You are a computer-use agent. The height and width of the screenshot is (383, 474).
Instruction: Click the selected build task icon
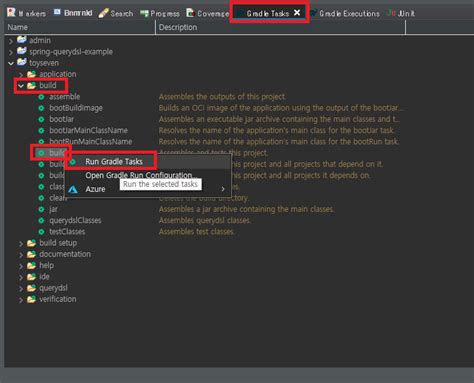point(41,153)
